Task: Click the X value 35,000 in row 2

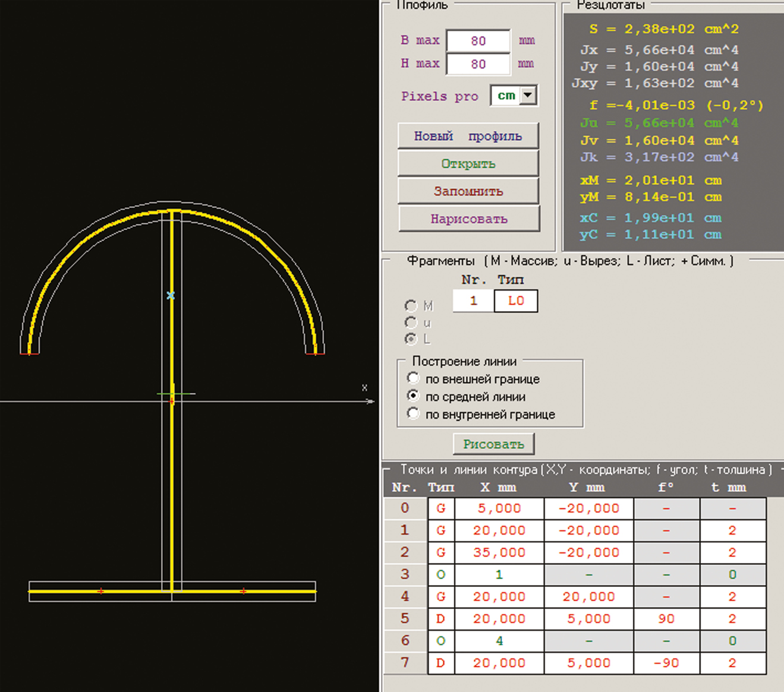Action: [x=499, y=552]
